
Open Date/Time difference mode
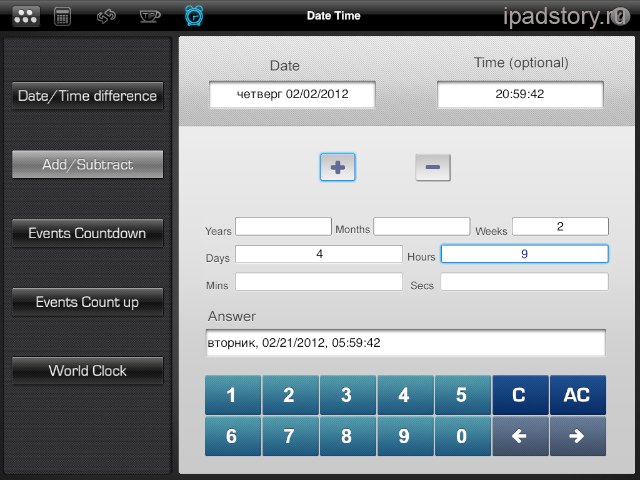[x=87, y=96]
